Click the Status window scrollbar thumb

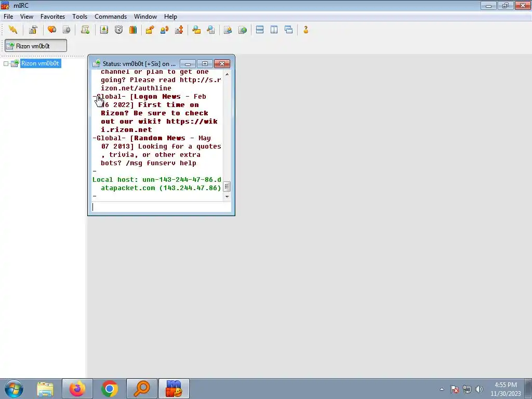click(227, 187)
